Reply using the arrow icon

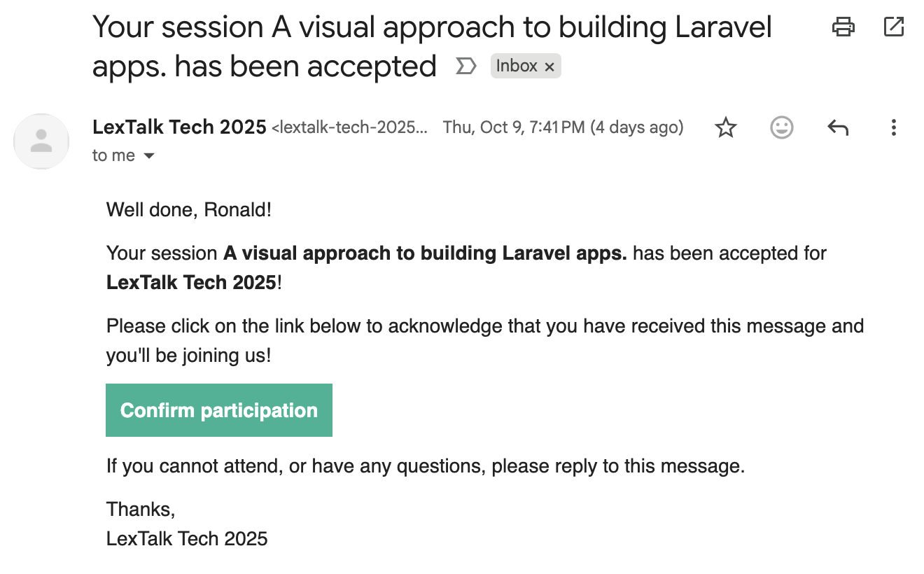837,127
